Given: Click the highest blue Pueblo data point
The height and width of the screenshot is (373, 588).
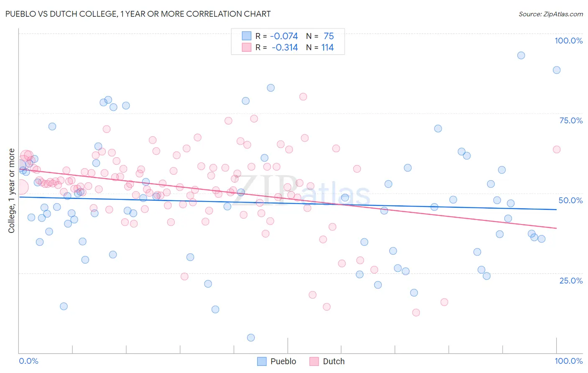Looking at the screenshot, I should point(521,55).
